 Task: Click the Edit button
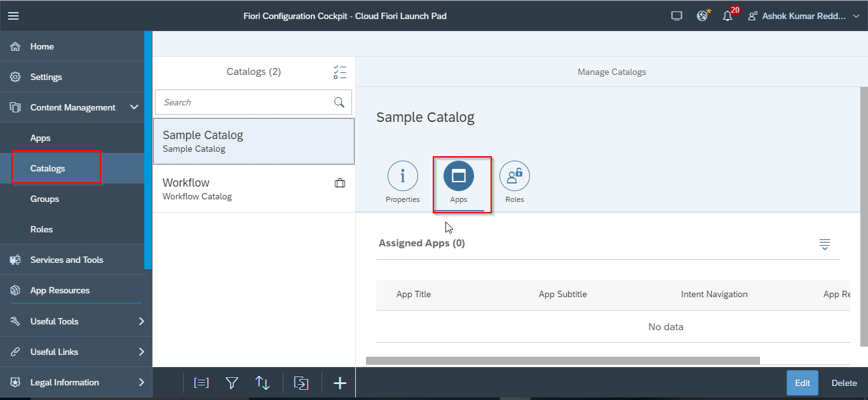(802, 383)
